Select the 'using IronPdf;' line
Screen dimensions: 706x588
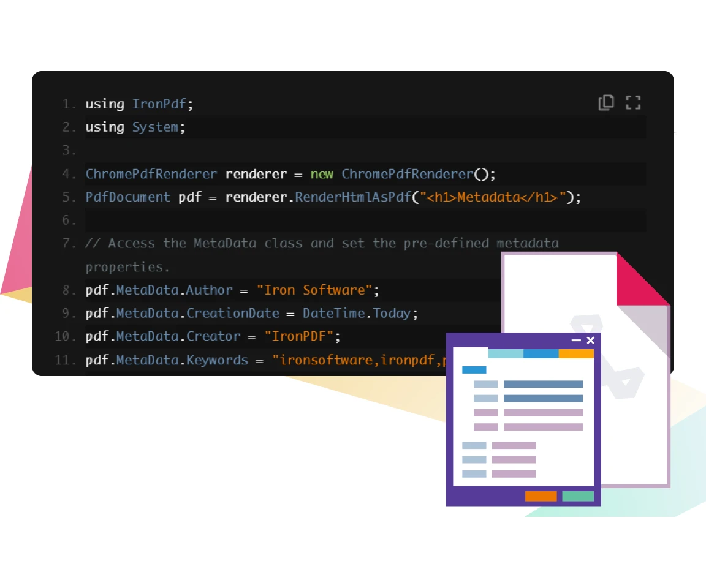pyautogui.click(x=140, y=104)
